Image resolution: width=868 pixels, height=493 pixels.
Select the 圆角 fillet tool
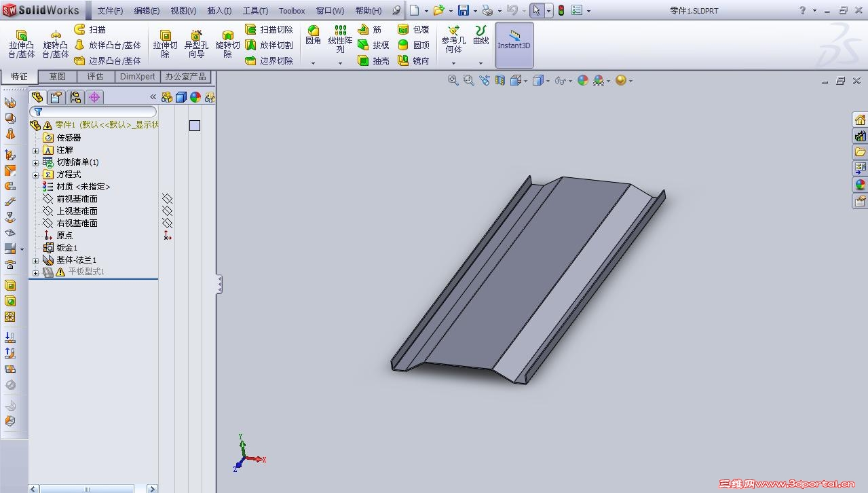pyautogui.click(x=313, y=35)
